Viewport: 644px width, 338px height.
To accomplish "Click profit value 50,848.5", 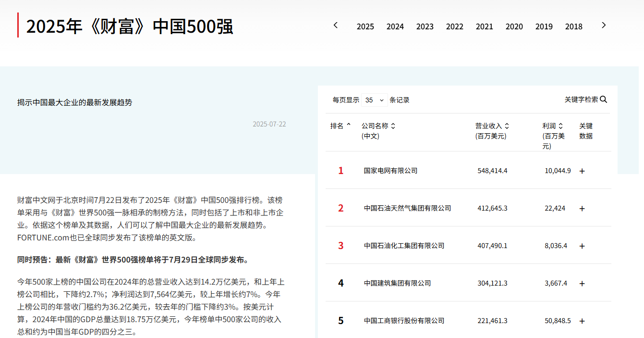I will point(558,321).
